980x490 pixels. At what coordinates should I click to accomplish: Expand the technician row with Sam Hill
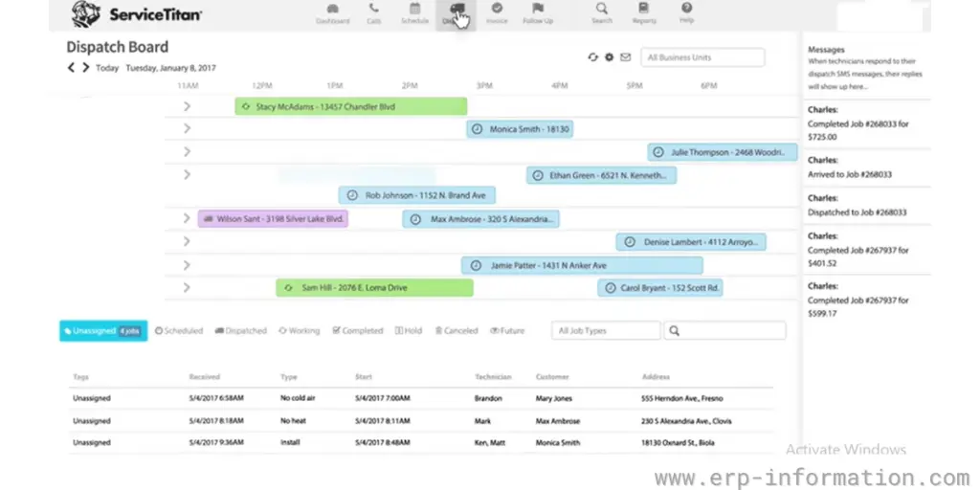click(187, 287)
